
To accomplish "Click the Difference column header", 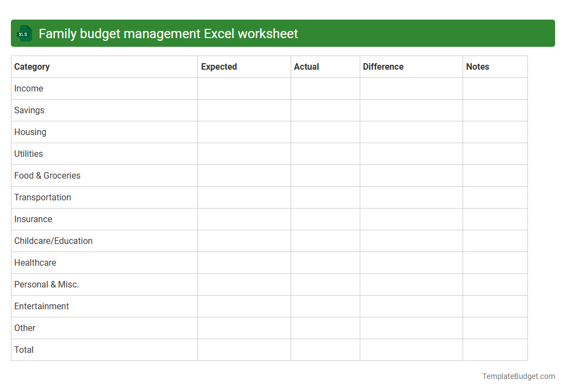I will tap(383, 66).
